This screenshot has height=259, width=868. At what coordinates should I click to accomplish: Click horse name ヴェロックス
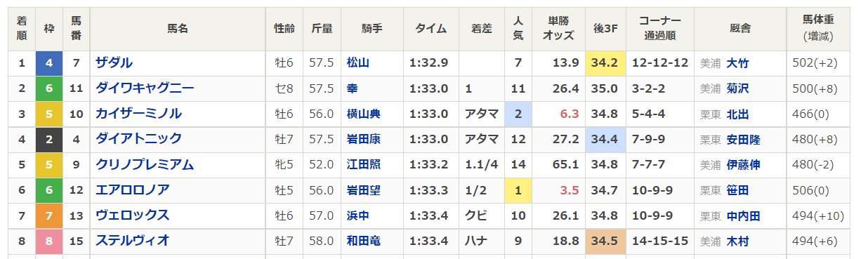click(133, 215)
